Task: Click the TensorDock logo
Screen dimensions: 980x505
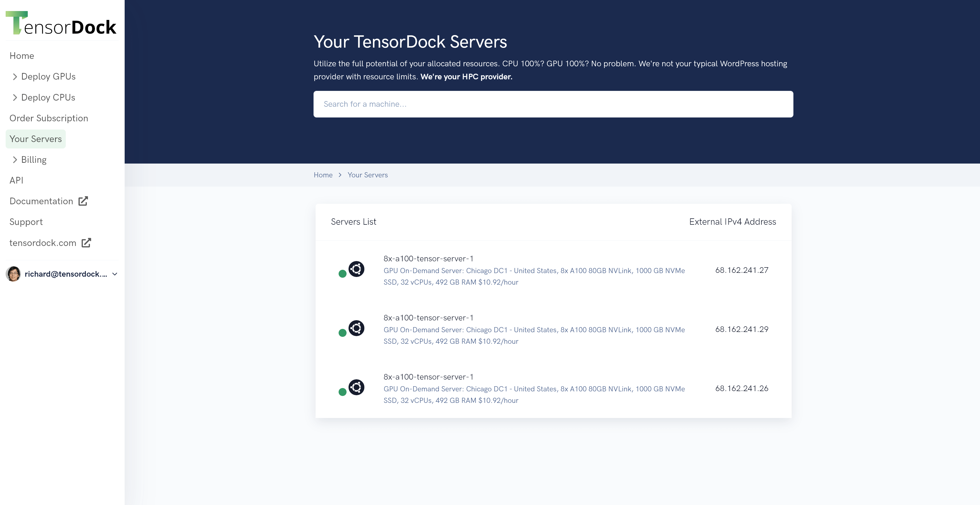Action: tap(61, 23)
